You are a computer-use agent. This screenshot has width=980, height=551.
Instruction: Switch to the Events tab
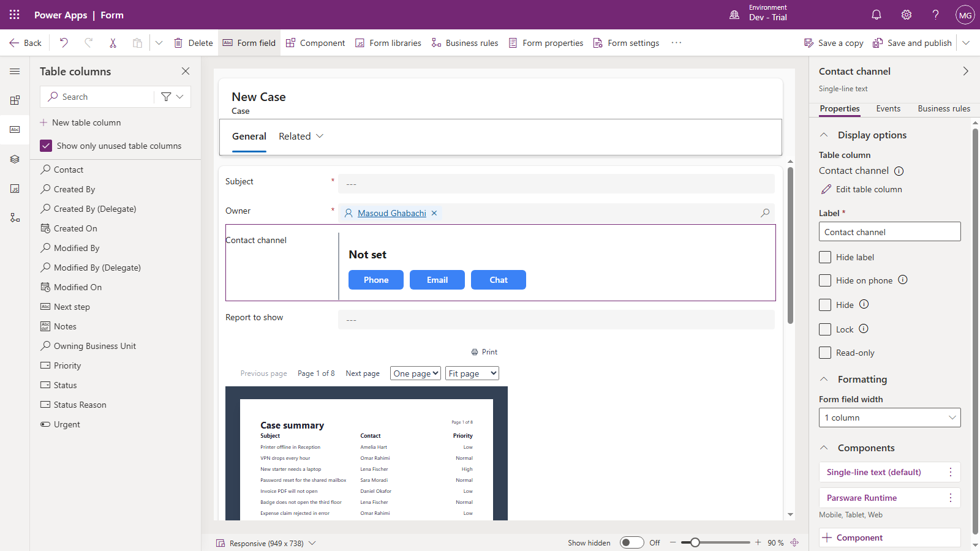click(888, 108)
